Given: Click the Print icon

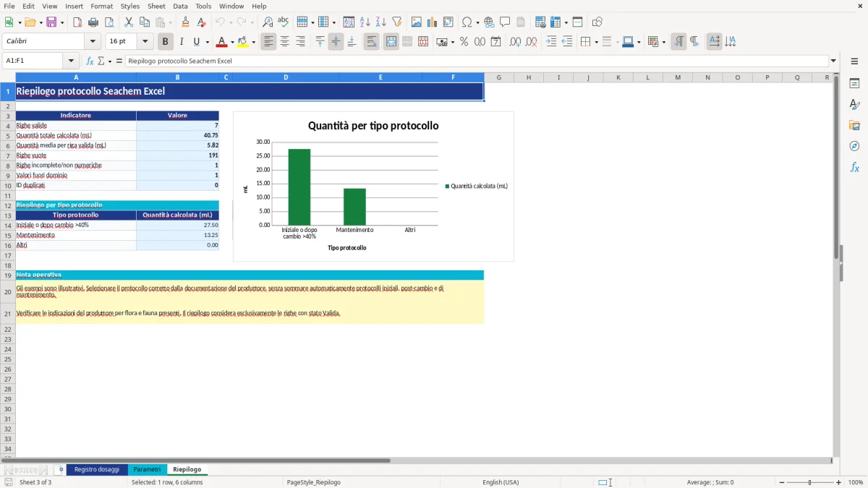Looking at the screenshot, I should [x=93, y=22].
